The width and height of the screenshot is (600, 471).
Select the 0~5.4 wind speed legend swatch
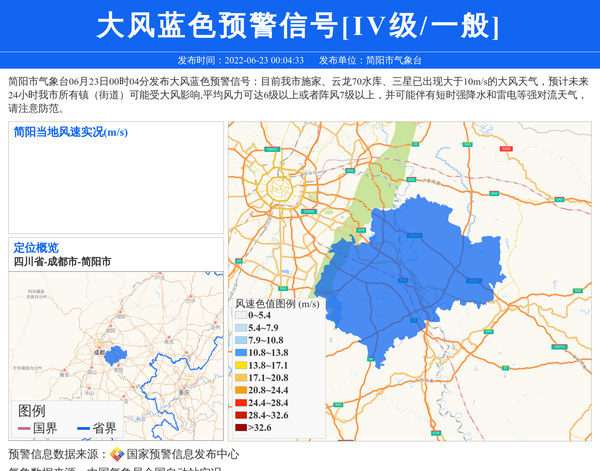(240, 316)
